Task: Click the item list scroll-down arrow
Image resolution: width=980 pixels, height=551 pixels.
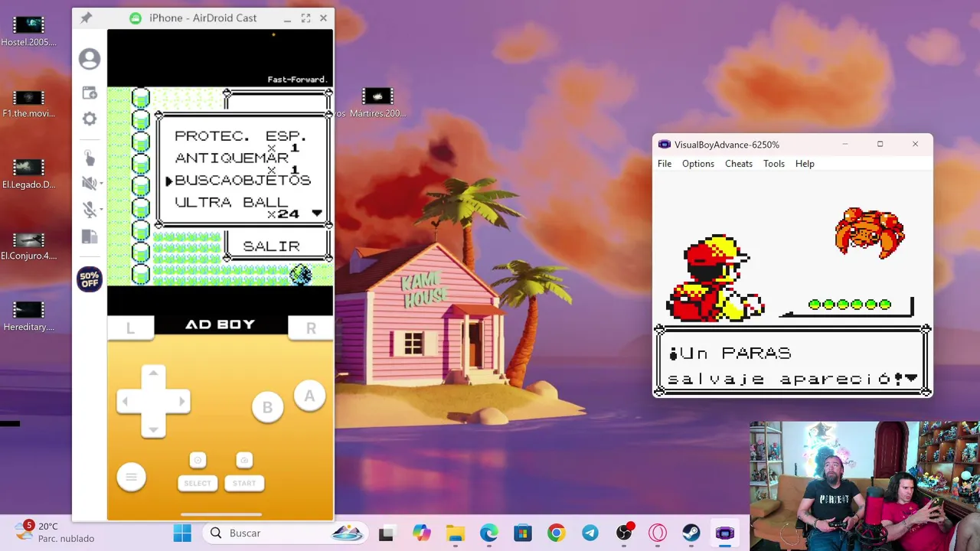Action: click(317, 214)
